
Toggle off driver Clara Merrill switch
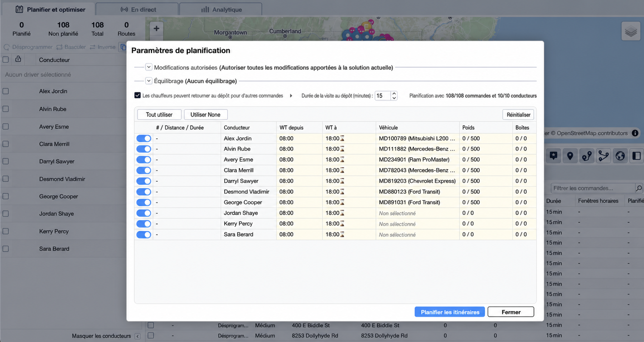(x=143, y=171)
